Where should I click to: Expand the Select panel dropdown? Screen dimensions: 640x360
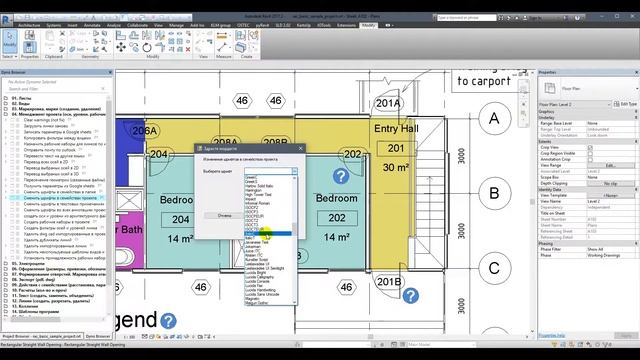[9, 57]
